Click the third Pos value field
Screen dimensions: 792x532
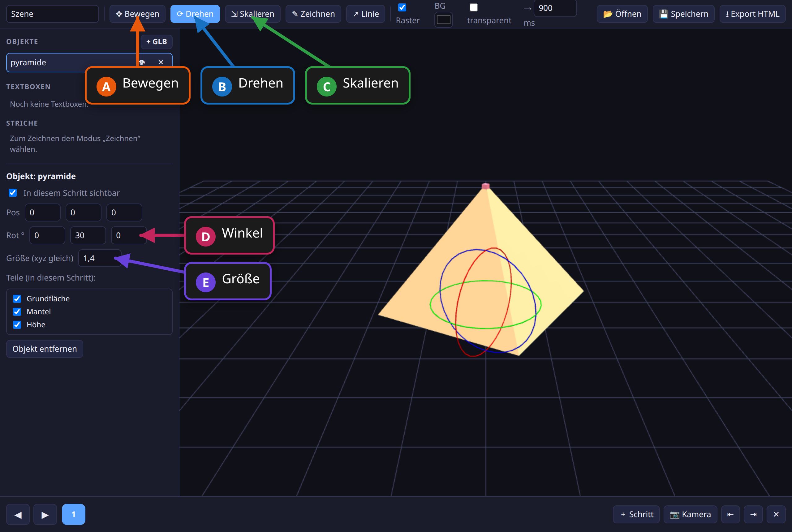(124, 212)
